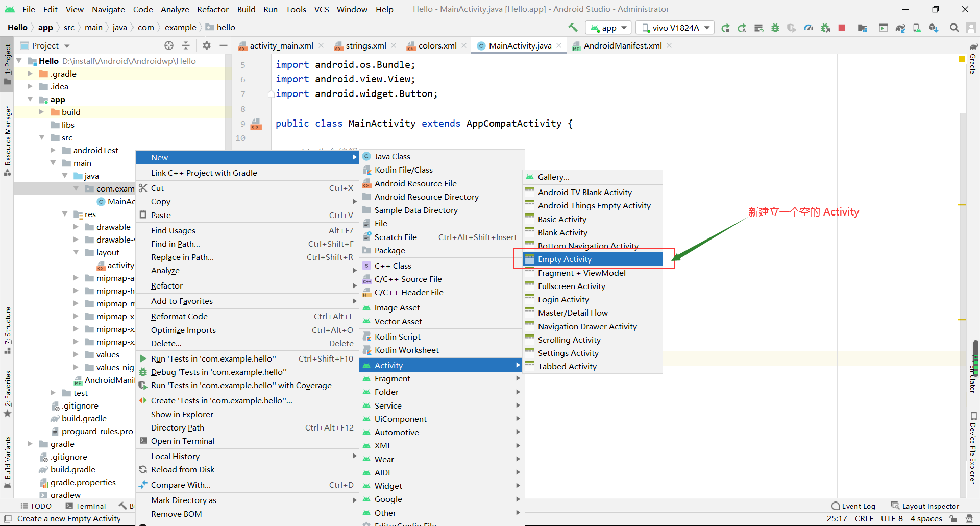
Task: Hide the Project panel with minus icon
Action: (x=223, y=45)
